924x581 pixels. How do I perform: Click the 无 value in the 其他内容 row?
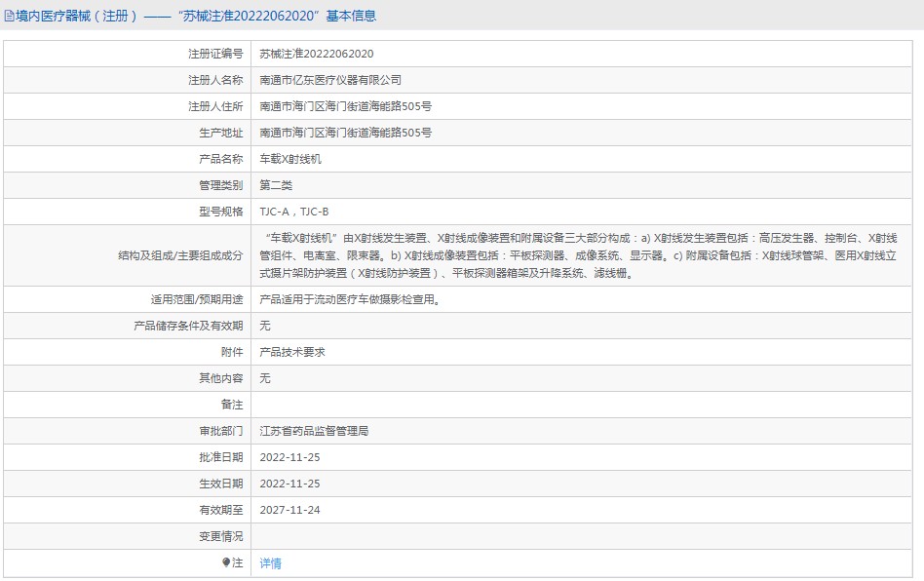click(265, 378)
